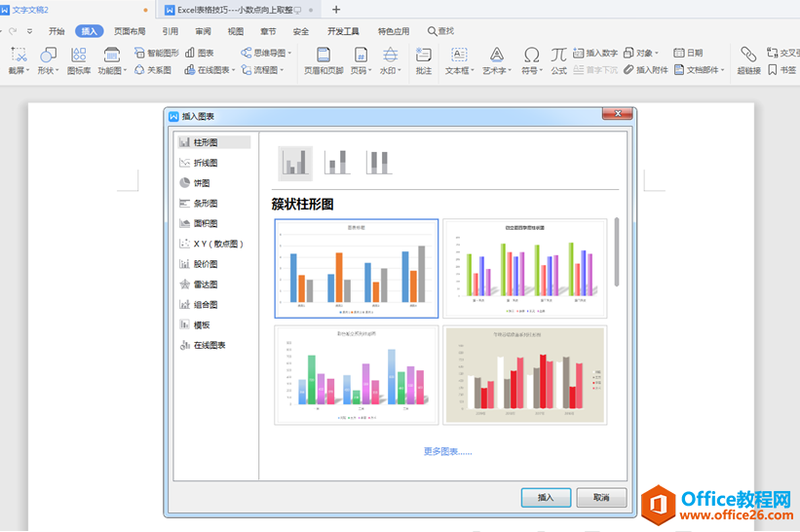Click the 图表 chart ribbon button

point(200,53)
